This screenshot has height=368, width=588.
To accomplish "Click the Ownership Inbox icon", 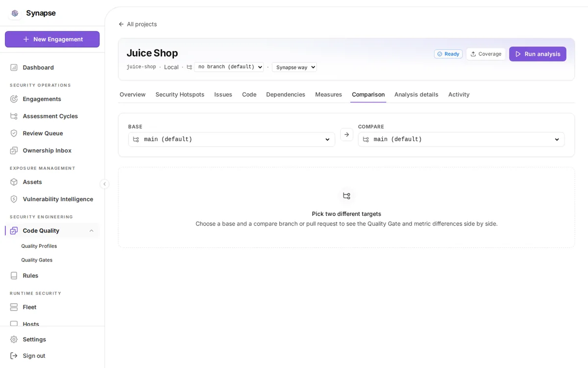I will tap(14, 151).
